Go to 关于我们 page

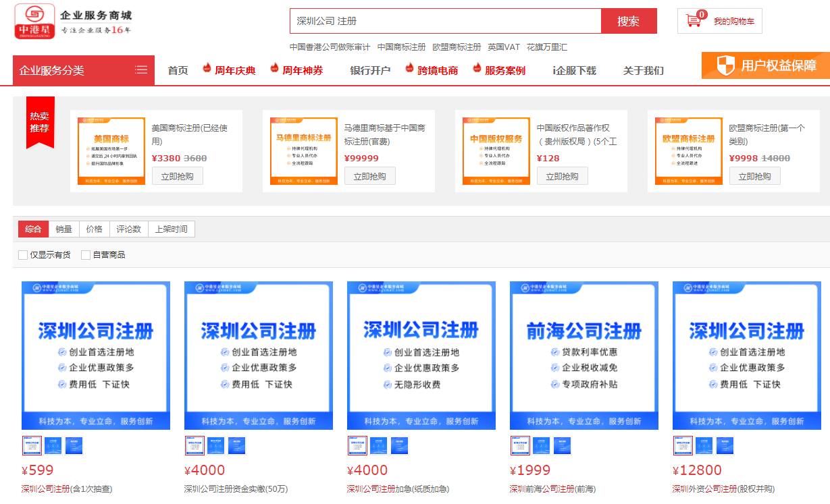643,71
